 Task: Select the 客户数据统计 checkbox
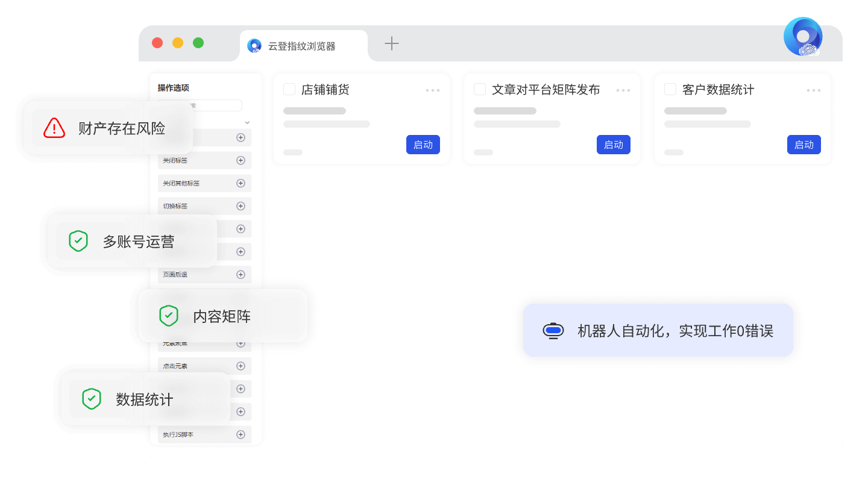pos(670,89)
